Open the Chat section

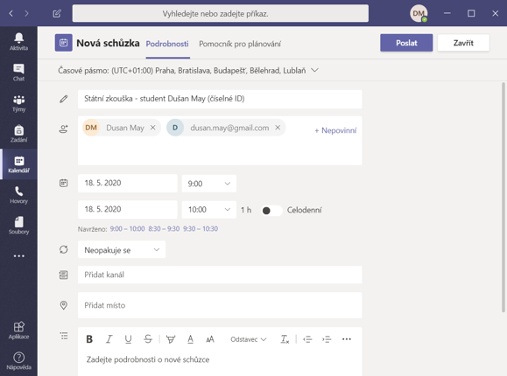coord(19,72)
